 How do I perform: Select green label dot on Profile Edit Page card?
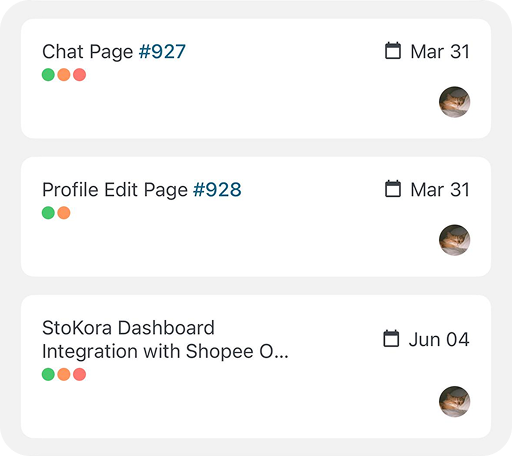click(48, 213)
